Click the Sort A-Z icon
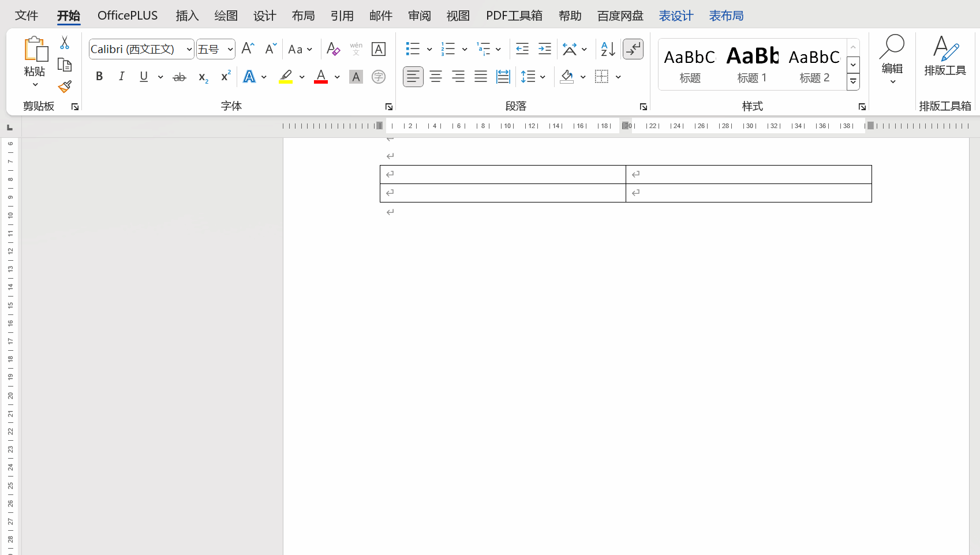 [x=608, y=49]
